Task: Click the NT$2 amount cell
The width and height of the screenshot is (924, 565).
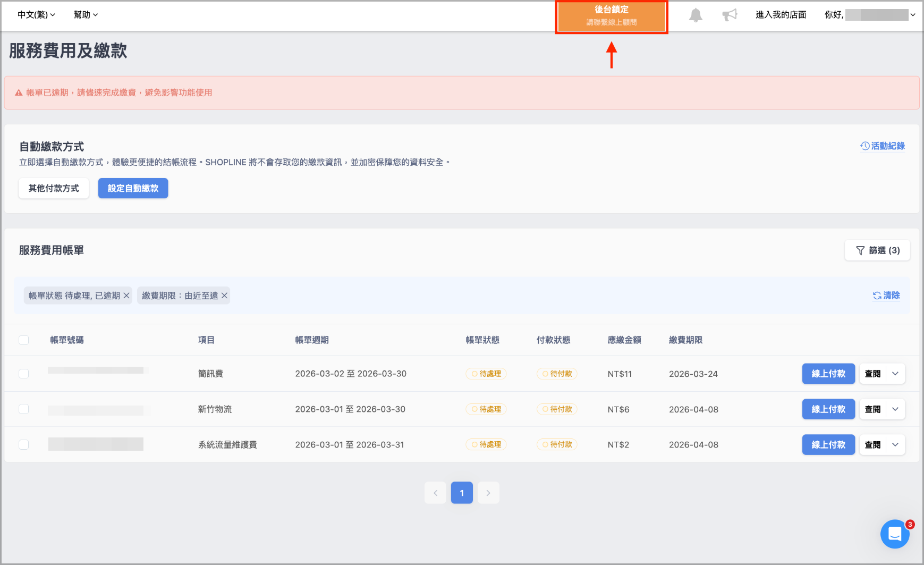Action: pyautogui.click(x=618, y=445)
